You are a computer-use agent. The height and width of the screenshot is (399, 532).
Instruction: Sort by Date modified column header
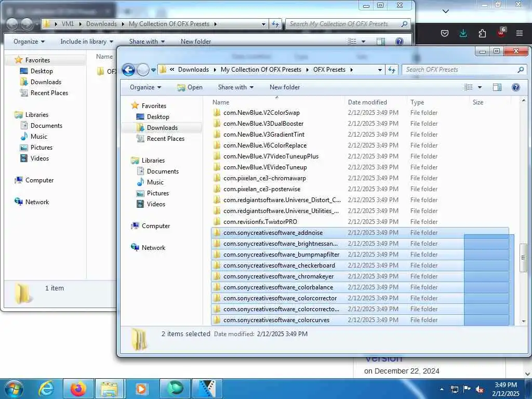pyautogui.click(x=367, y=102)
